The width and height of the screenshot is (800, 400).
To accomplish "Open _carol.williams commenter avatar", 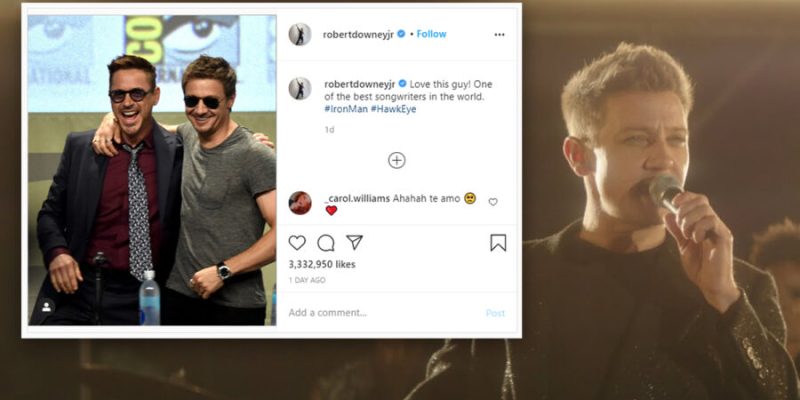I will (x=300, y=203).
